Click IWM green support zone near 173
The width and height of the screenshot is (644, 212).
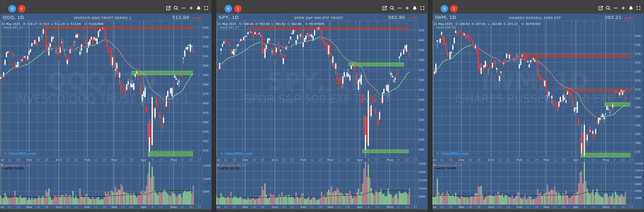[606, 155]
